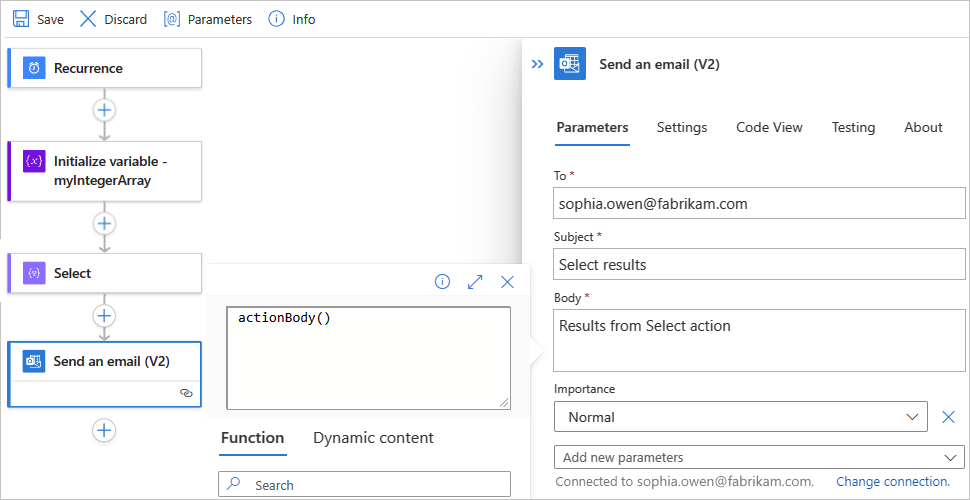Expand the Add new parameters dropdown
970x500 pixels.
pos(758,457)
